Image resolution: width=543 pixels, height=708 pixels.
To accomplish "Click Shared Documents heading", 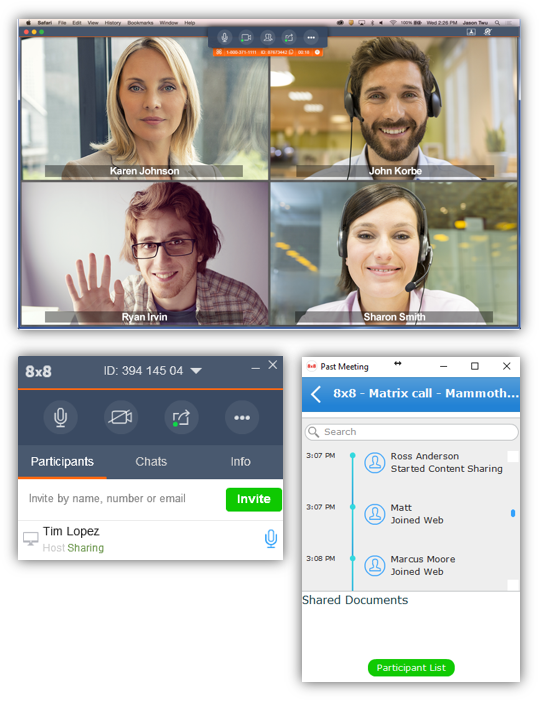I will click(355, 600).
